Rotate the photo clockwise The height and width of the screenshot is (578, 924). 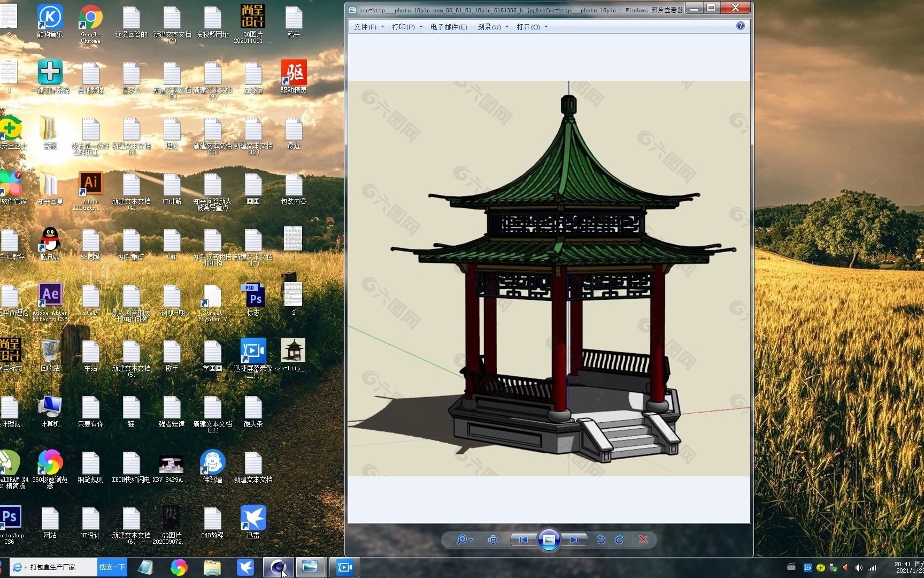coord(619,539)
